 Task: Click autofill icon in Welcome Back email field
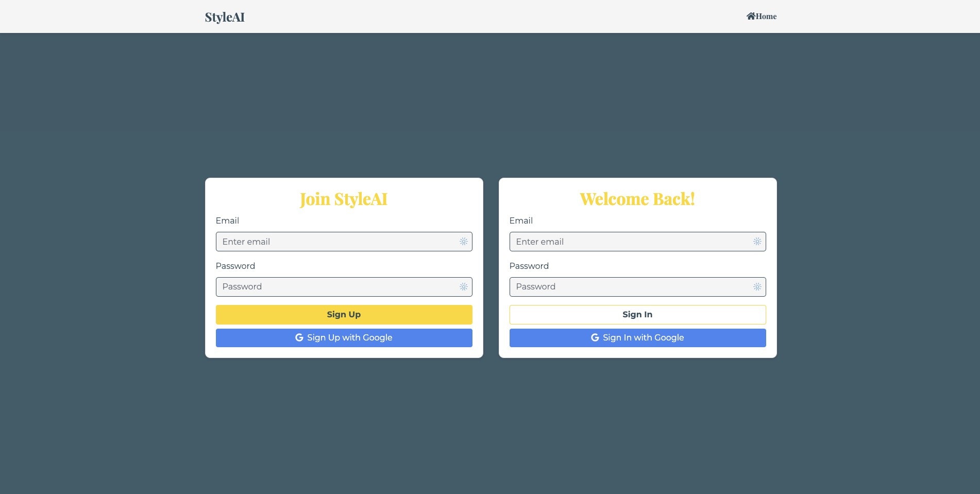(757, 242)
